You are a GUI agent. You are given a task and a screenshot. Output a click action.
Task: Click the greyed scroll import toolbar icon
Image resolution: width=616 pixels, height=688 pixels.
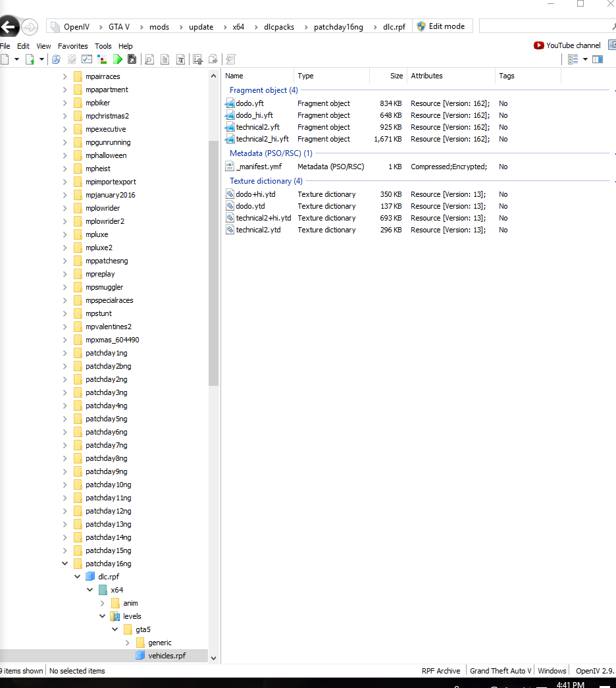231,59
